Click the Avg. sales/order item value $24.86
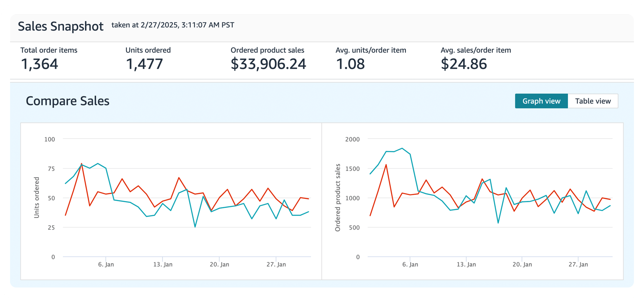This screenshot has width=644, height=304. [x=463, y=64]
